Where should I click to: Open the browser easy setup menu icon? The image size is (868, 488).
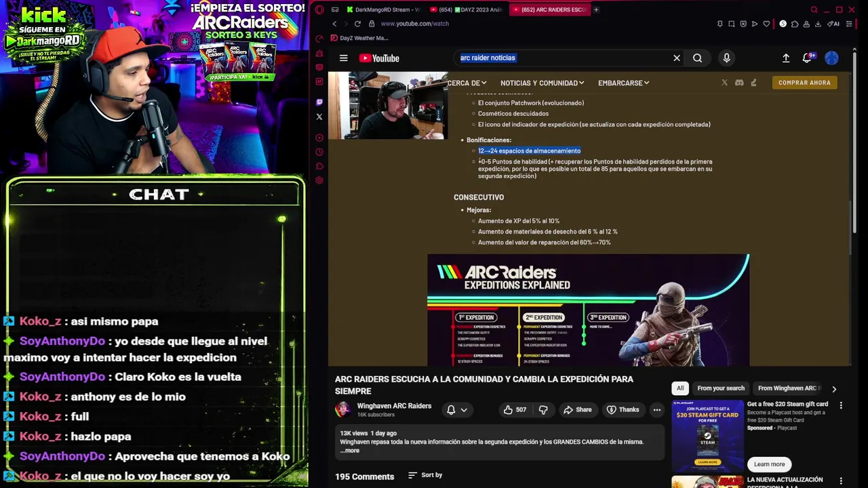pyautogui.click(x=849, y=24)
